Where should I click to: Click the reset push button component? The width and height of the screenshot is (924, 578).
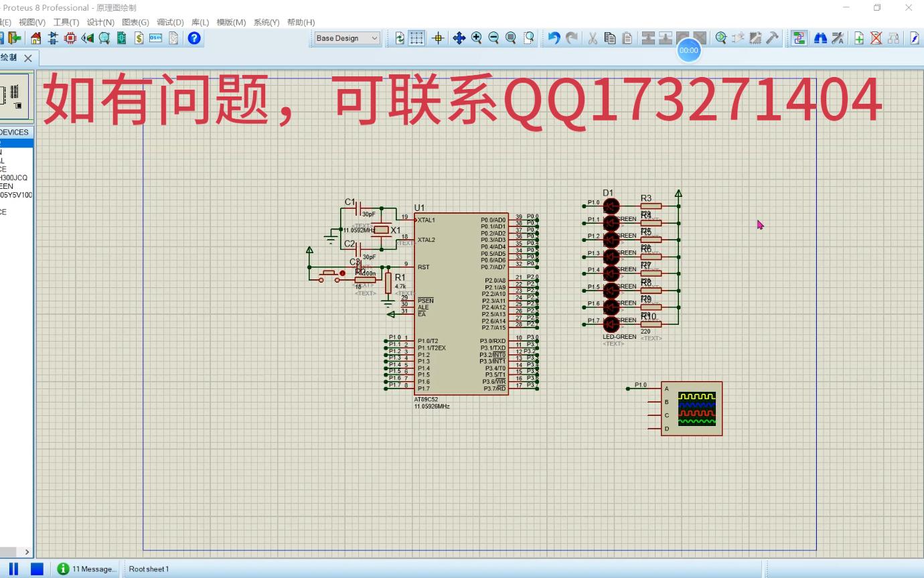[x=329, y=275]
